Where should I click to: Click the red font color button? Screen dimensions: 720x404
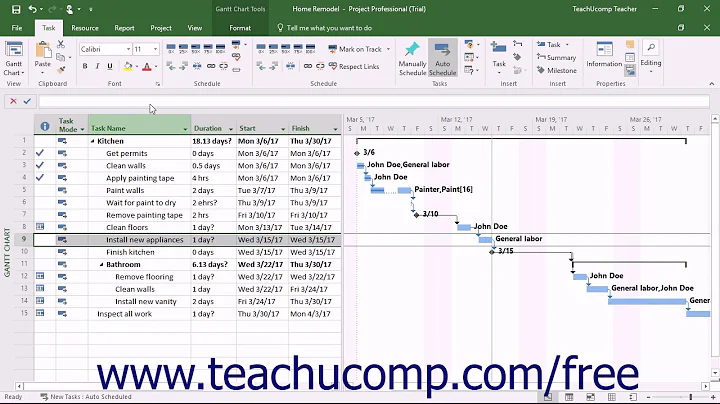(x=147, y=67)
